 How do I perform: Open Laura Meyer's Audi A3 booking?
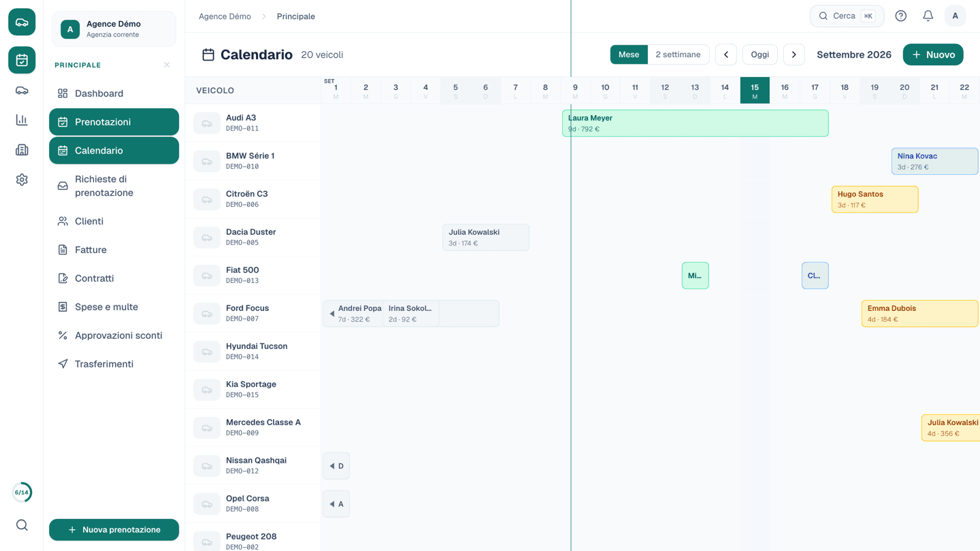695,123
